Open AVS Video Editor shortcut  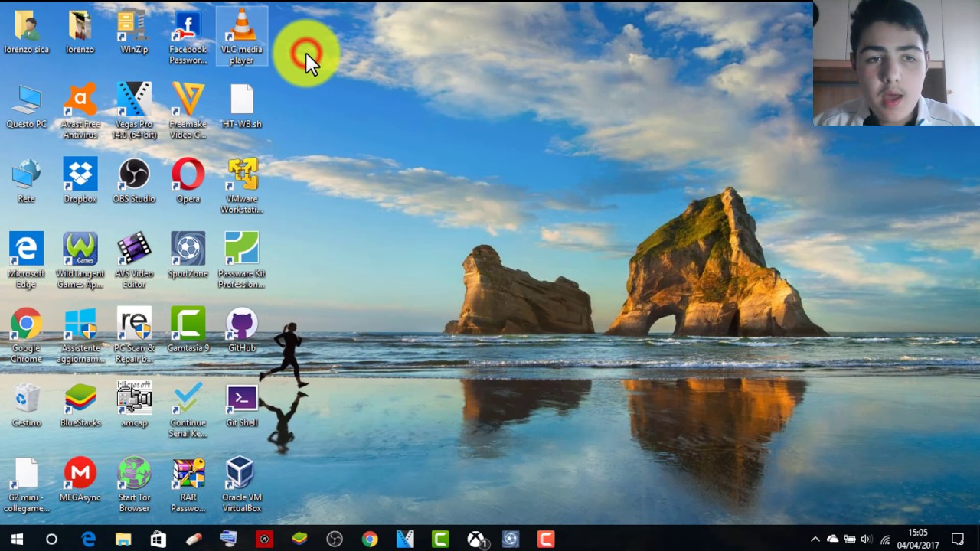pyautogui.click(x=134, y=261)
